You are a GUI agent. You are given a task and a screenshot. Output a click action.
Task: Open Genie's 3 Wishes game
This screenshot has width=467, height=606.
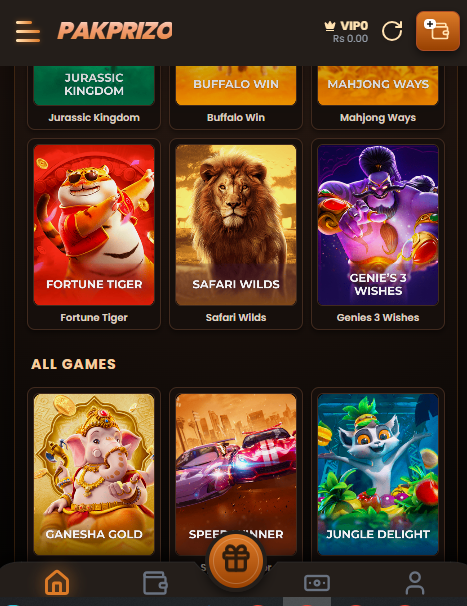(378, 234)
